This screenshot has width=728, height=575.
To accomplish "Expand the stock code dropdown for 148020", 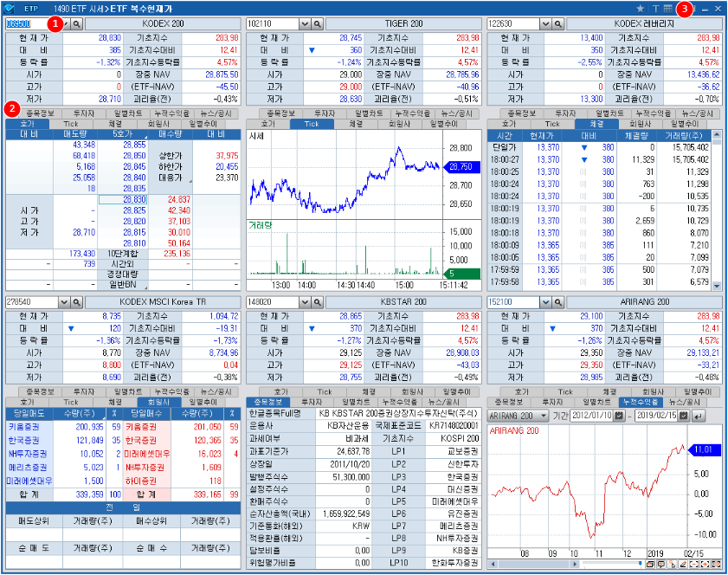I will (305, 300).
